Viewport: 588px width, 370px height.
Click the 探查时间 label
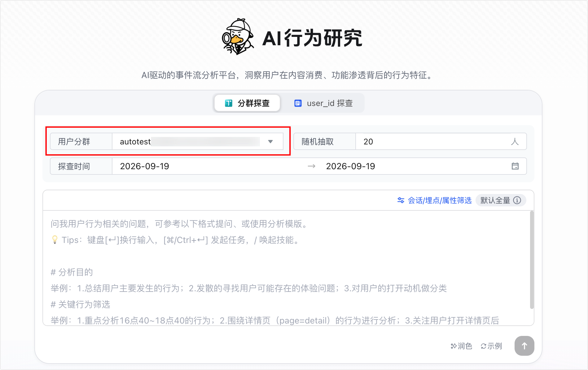pos(74,166)
